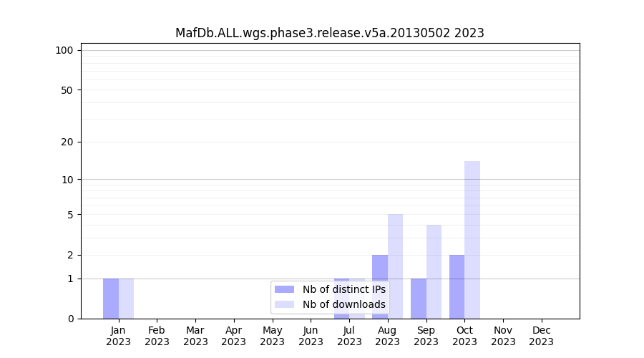Click the 'Nb of distinct IPs' legend swatch
644x358 pixels.
(x=284, y=289)
